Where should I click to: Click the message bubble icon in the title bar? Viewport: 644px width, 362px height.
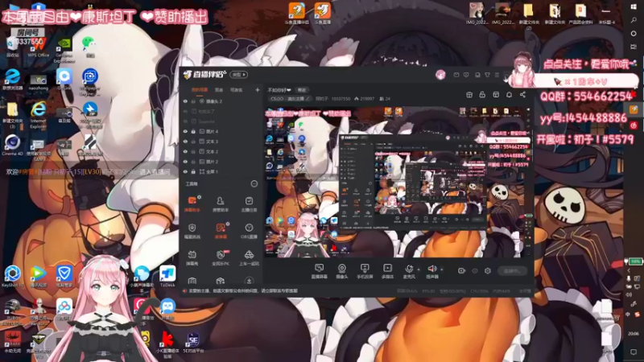click(x=466, y=75)
